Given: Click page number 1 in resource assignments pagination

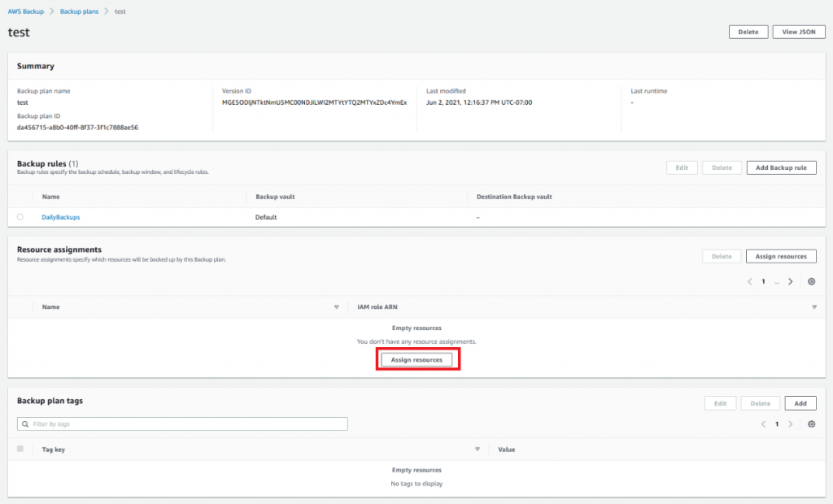Looking at the screenshot, I should click(x=763, y=281).
